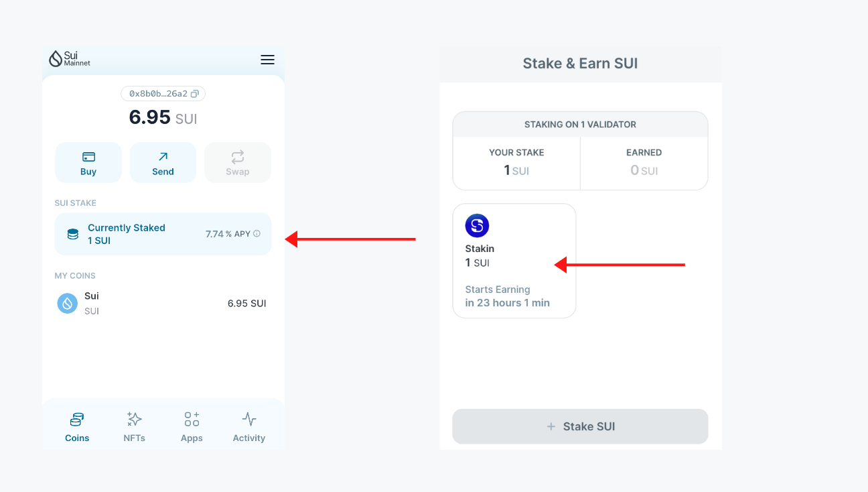Select the Buy card icon
Viewport: 868px width, 492px height.
[x=88, y=157]
